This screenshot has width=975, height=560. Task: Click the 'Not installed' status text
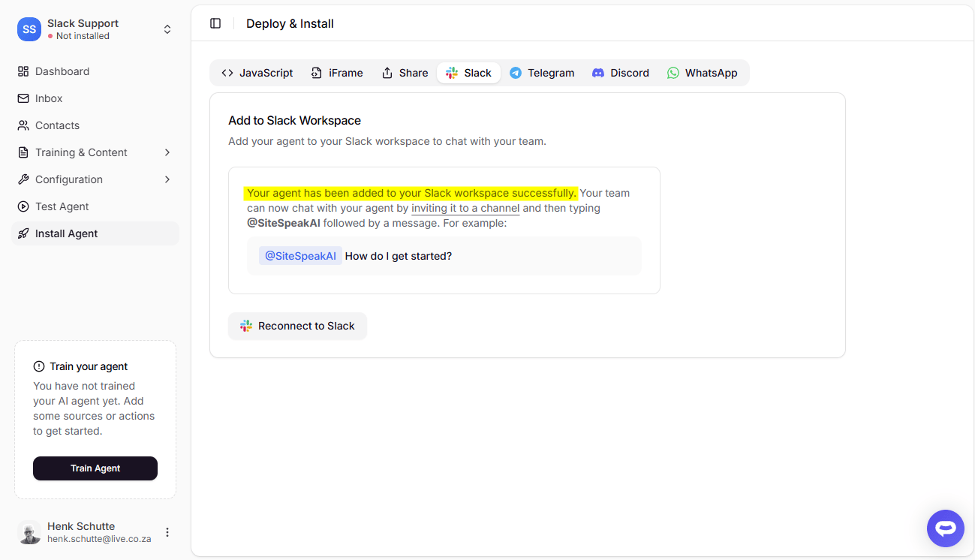point(83,36)
